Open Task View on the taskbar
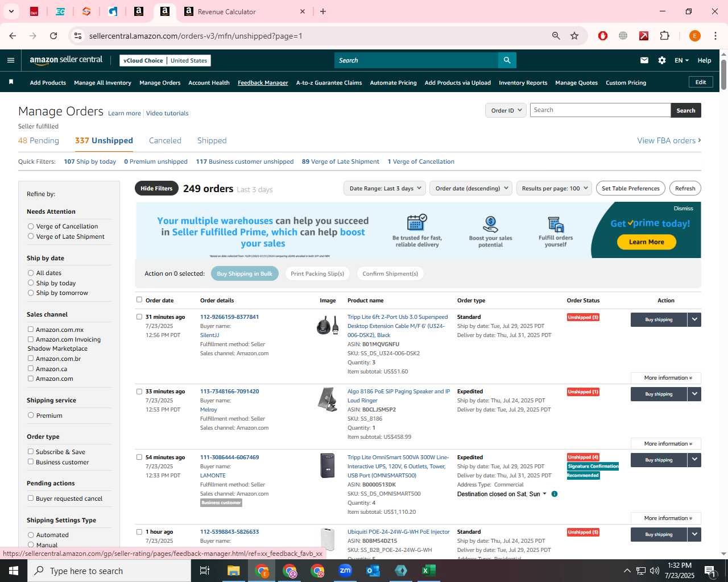This screenshot has width=728, height=582. pyautogui.click(x=205, y=571)
